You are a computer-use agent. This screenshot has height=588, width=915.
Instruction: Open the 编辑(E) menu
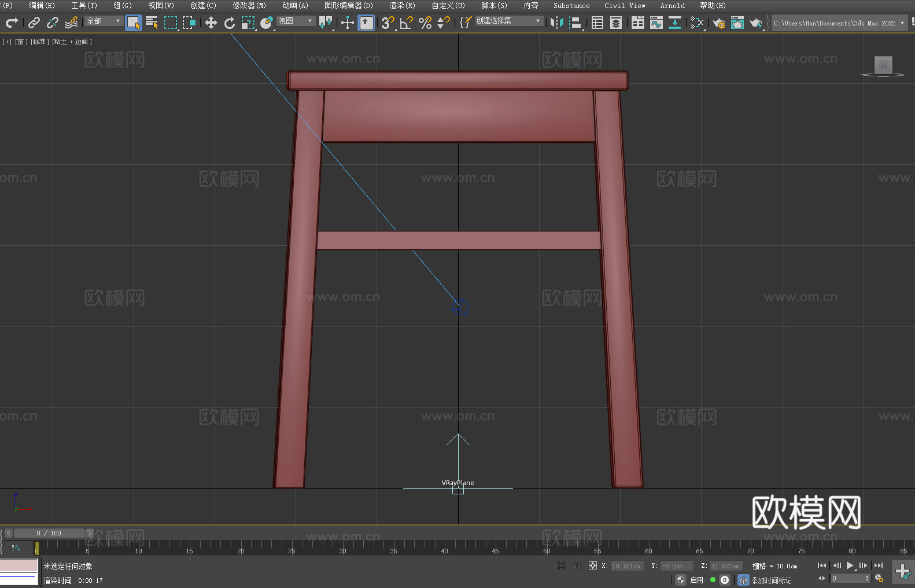point(42,5)
